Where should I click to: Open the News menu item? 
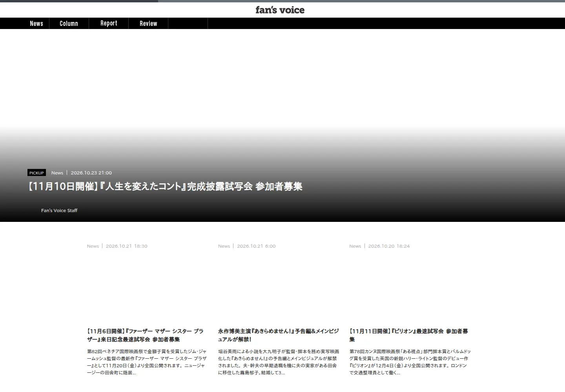pos(36,24)
